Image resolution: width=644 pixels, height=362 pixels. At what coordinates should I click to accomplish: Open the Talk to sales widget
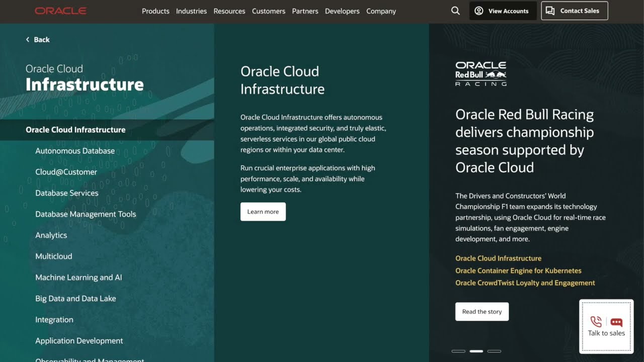606,326
